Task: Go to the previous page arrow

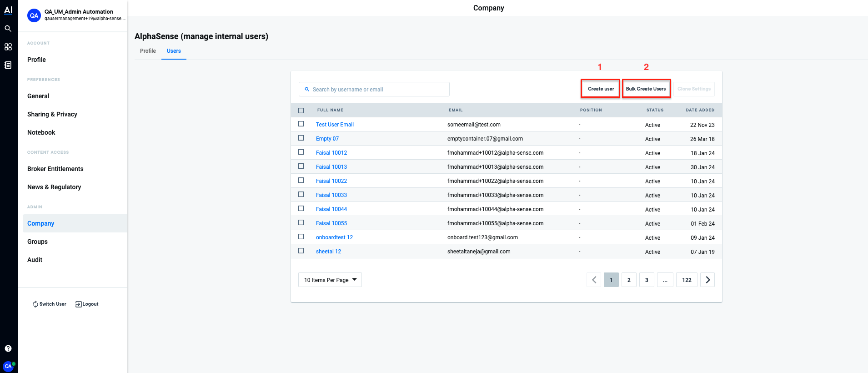Action: [594, 280]
